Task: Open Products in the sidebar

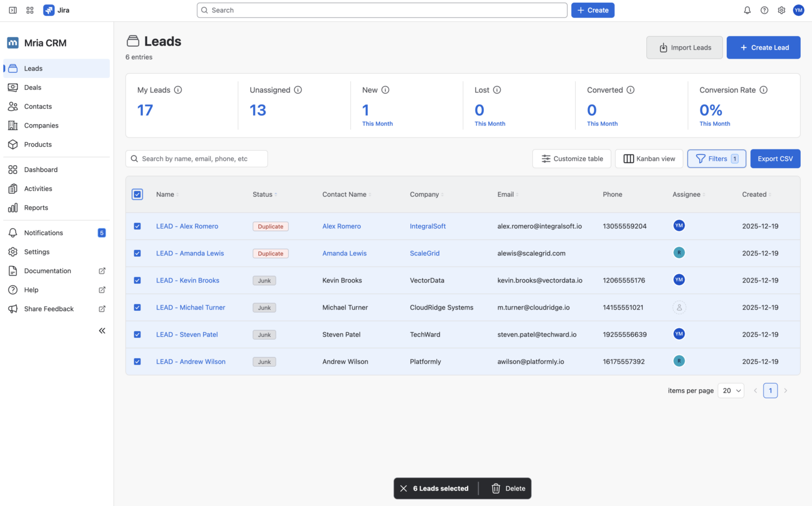Action: [56, 144]
